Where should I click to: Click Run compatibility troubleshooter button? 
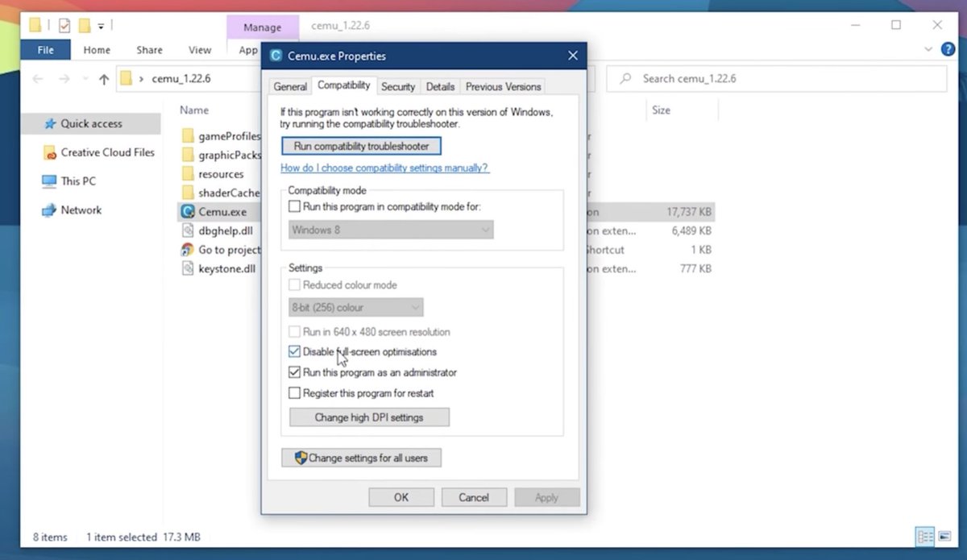coord(361,147)
